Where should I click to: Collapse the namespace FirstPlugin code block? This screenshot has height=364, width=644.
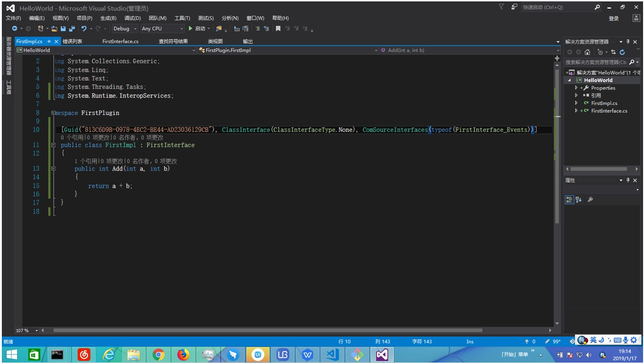[53, 113]
